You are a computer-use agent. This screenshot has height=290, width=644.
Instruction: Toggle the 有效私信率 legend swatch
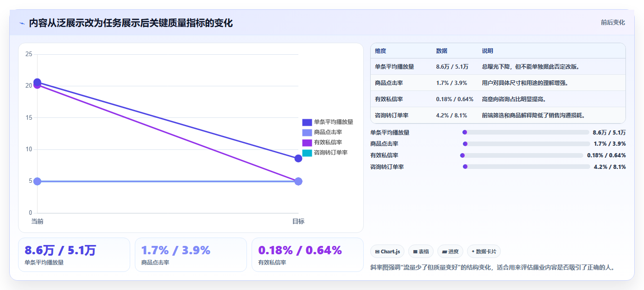coord(307,142)
